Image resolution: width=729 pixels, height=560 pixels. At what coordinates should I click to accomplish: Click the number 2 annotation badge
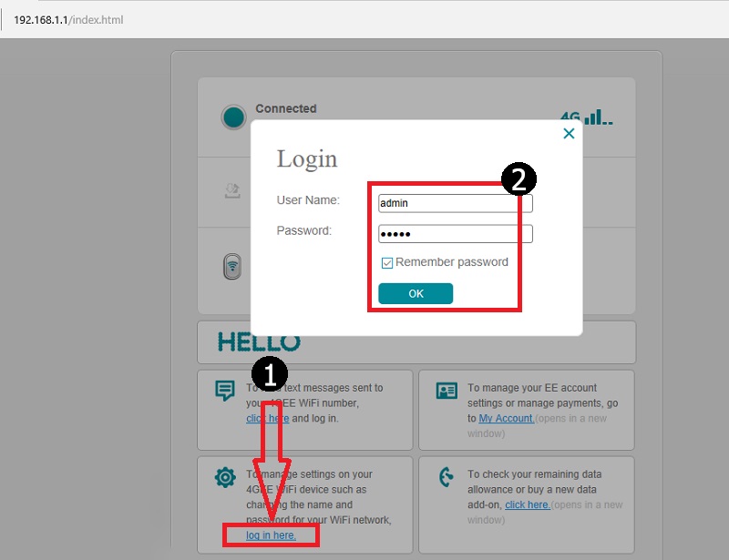click(x=519, y=179)
